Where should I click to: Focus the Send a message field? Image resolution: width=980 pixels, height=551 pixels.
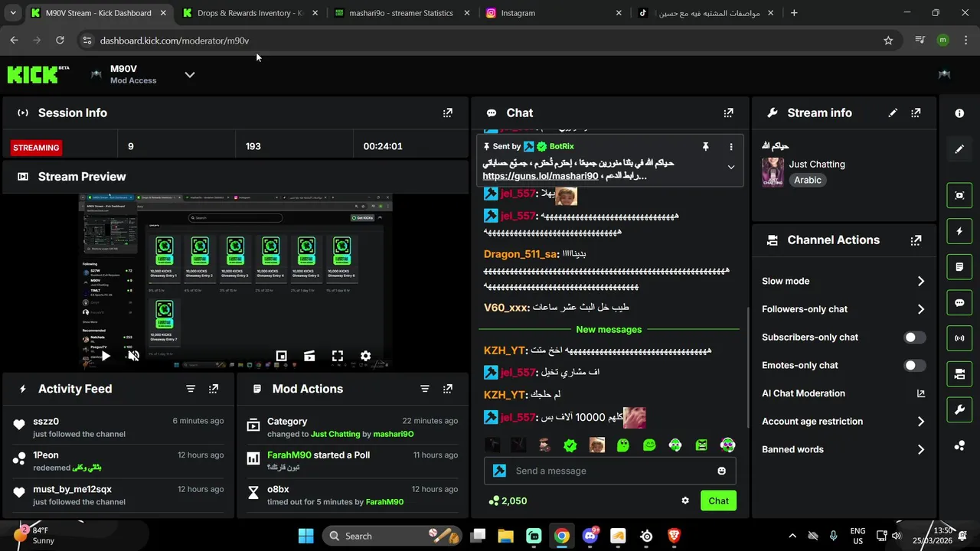609,471
